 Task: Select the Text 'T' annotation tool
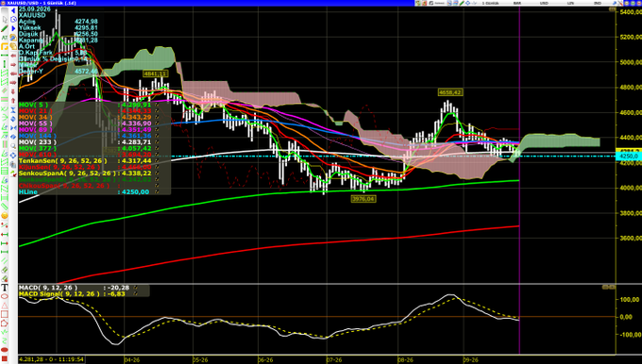click(5, 287)
